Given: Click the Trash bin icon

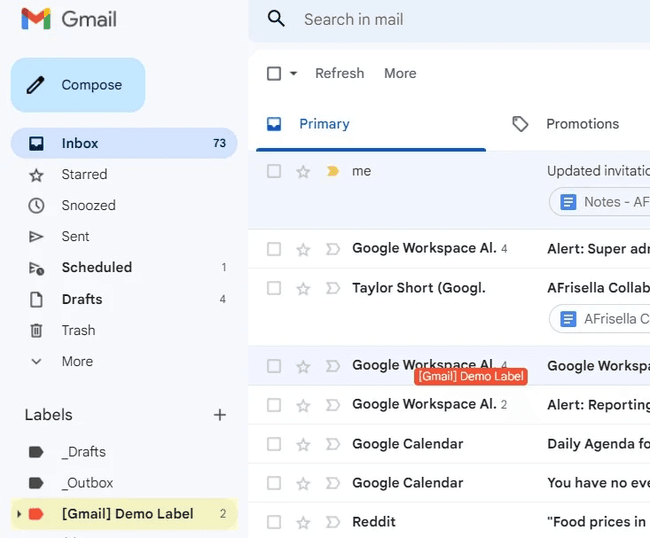Looking at the screenshot, I should tap(36, 330).
